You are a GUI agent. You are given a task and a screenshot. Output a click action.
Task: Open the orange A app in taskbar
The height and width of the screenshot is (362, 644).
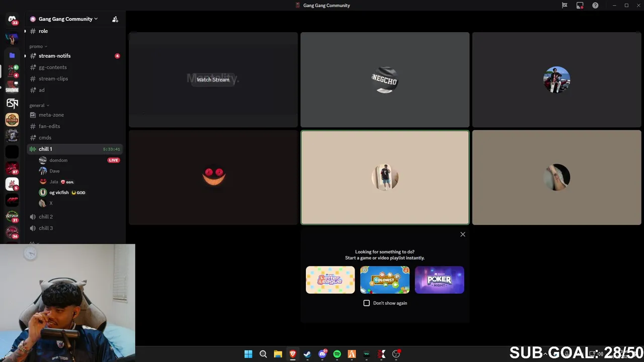(x=352, y=354)
